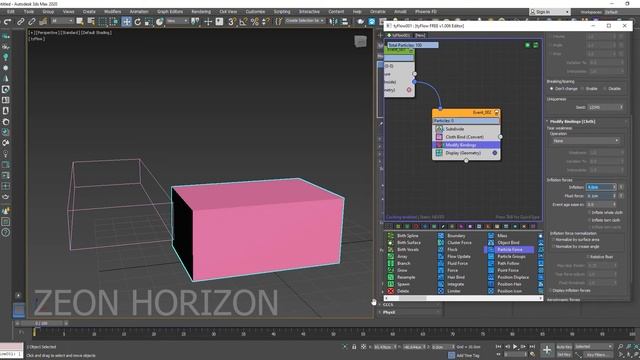Click the Mirror tool icon
Image resolution: width=640 pixels, height=360 pixels.
coord(333,22)
